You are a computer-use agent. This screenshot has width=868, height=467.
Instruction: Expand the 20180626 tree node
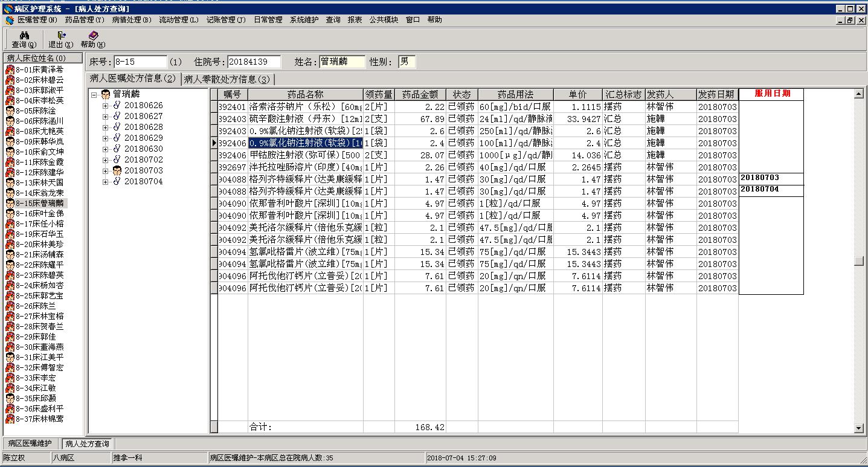pos(106,106)
